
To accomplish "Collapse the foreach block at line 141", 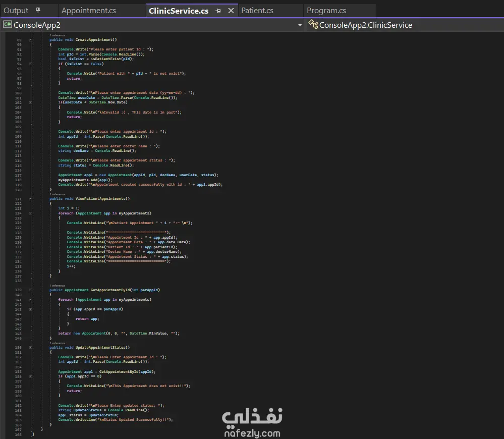I will tap(31, 300).
